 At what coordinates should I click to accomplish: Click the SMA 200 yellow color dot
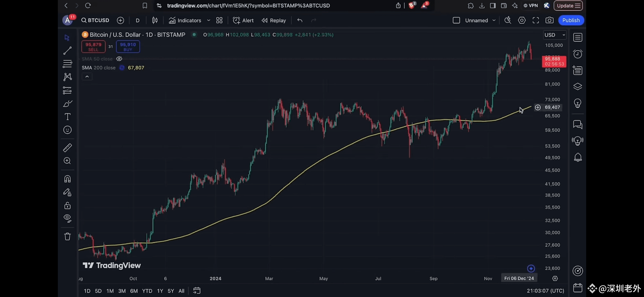pyautogui.click(x=122, y=68)
